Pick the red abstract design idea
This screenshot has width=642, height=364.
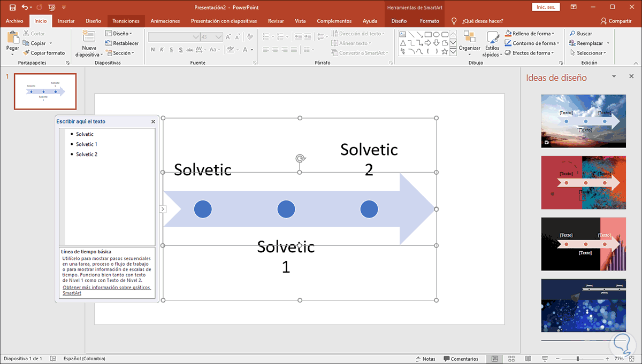click(x=583, y=182)
